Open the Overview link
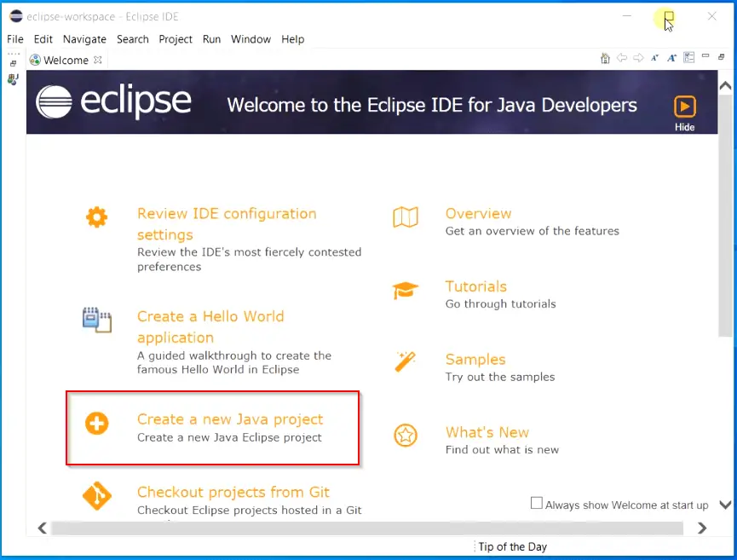Image resolution: width=737 pixels, height=560 pixels. pos(478,213)
